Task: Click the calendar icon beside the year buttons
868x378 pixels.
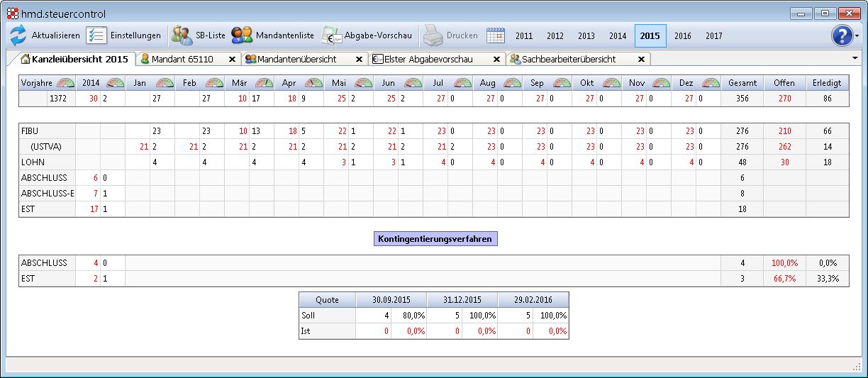Action: (496, 35)
